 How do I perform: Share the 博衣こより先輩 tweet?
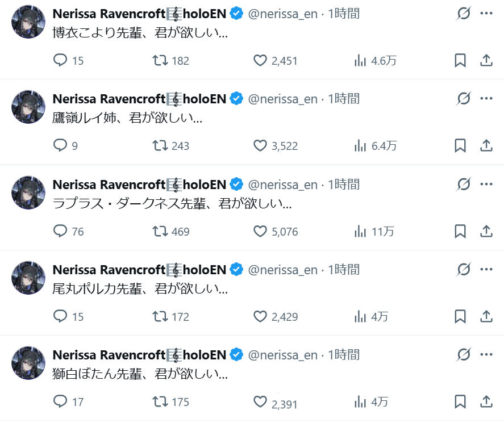(486, 60)
